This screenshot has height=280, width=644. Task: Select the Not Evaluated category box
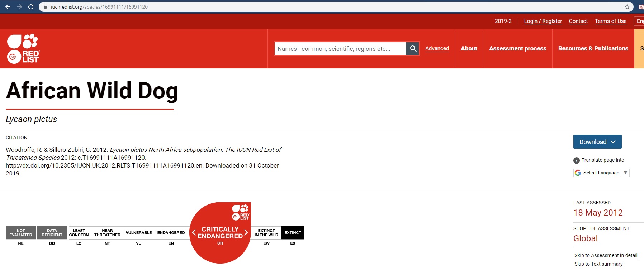click(21, 233)
